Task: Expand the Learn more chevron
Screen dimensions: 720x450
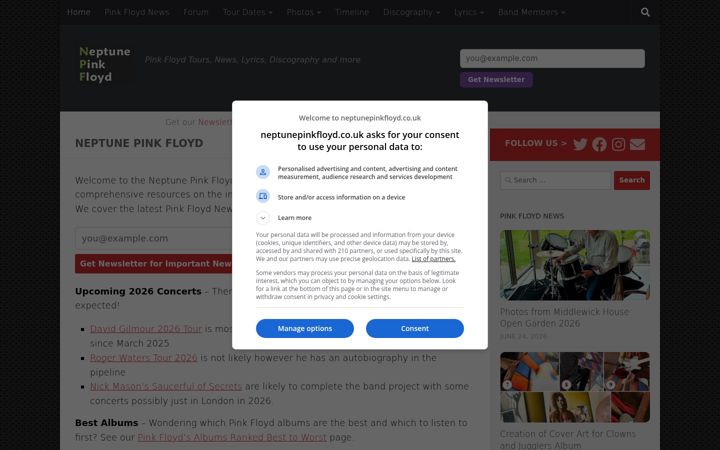Action: pos(263,218)
